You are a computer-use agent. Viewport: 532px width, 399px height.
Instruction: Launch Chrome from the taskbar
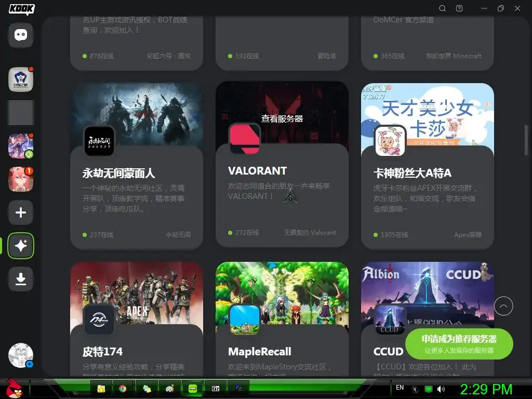coord(123,389)
